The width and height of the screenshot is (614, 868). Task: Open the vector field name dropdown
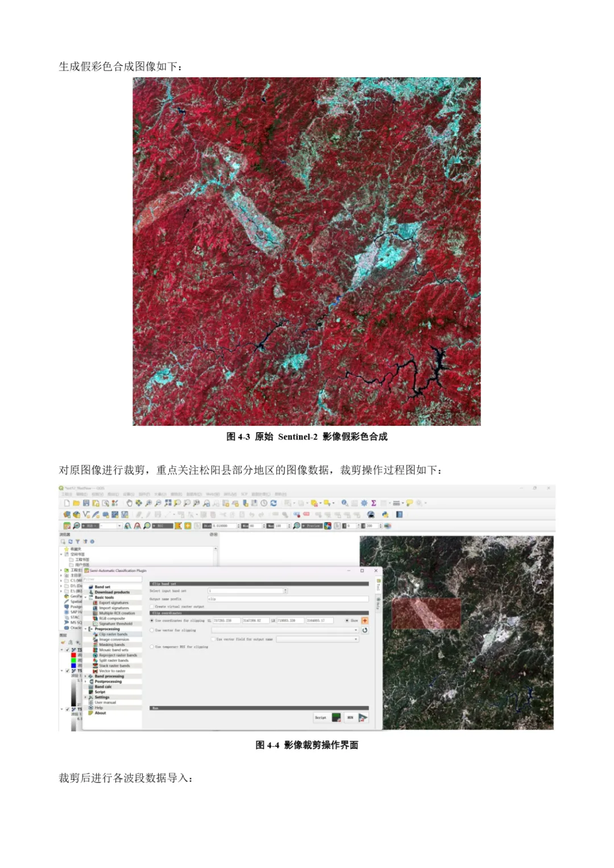click(x=317, y=639)
